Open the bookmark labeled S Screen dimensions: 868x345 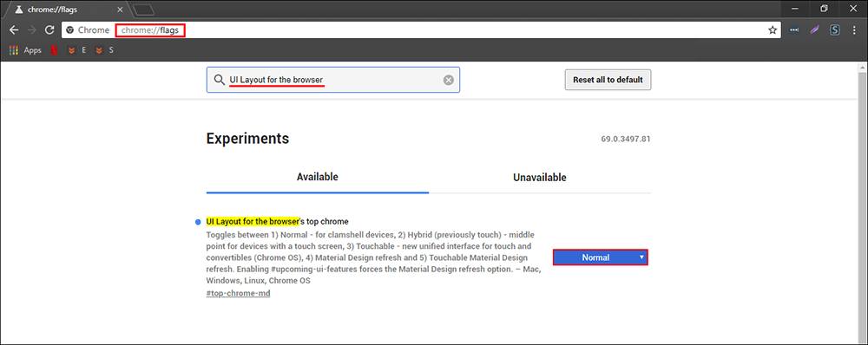104,50
